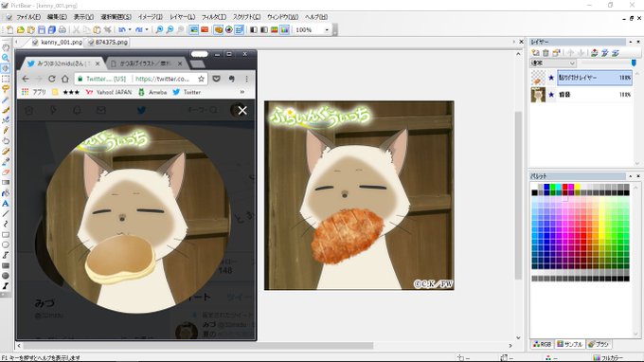Screen dimensions: 644x362
Task: Switch to the Brush palette tab
Action: (x=599, y=344)
